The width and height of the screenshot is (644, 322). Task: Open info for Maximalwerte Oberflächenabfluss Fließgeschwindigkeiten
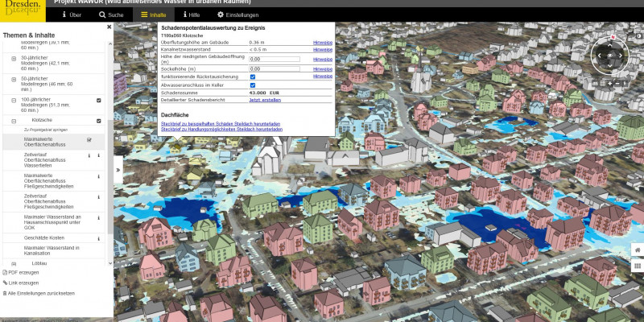pyautogui.click(x=98, y=176)
